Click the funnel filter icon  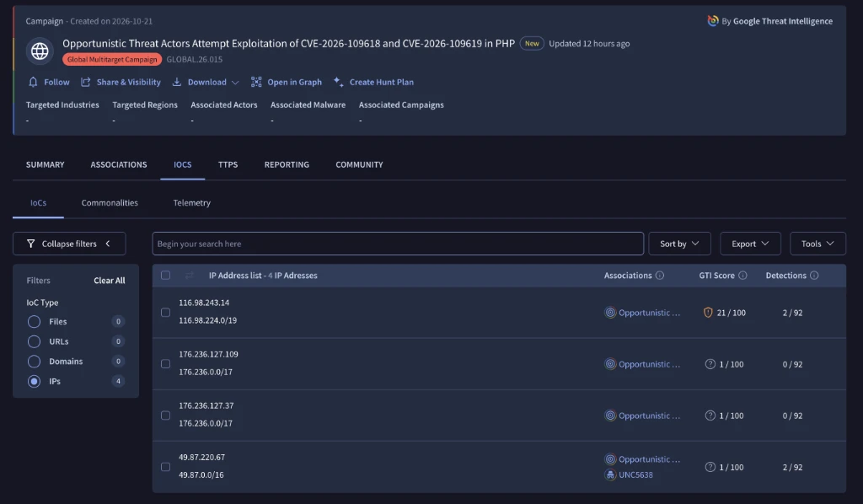31,244
